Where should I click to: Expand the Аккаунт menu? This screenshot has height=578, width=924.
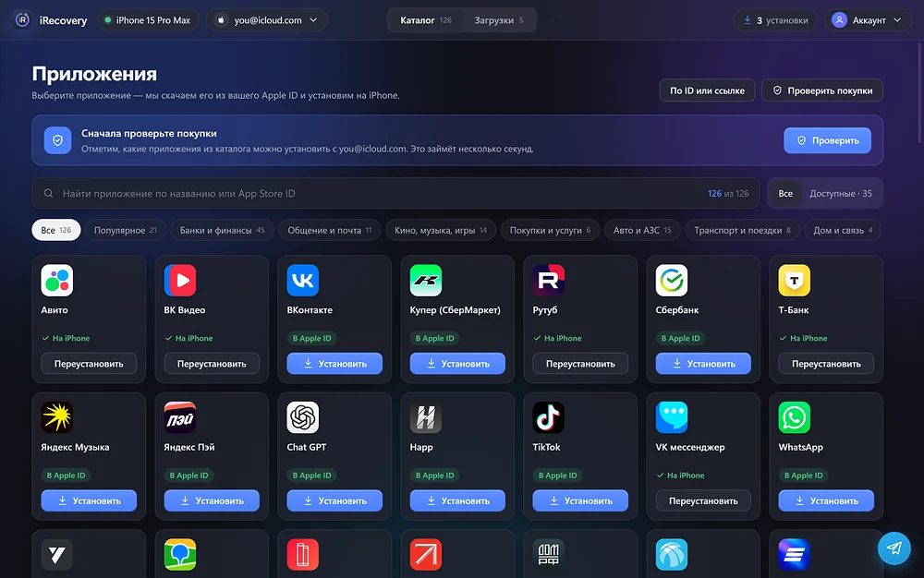pos(868,20)
